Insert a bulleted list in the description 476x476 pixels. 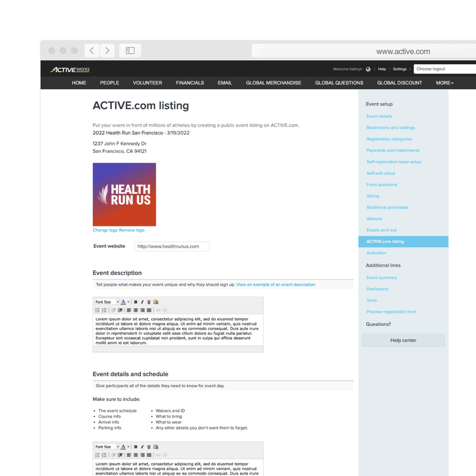[97, 310]
